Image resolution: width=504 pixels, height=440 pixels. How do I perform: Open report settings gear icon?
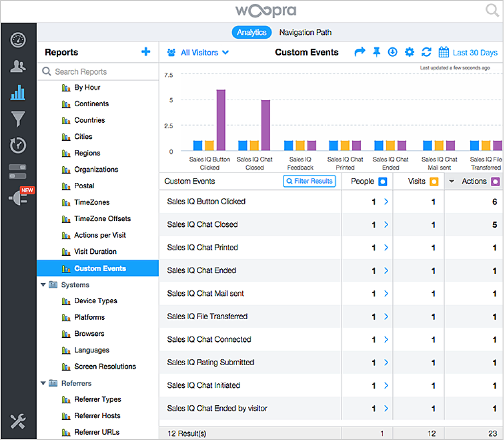[409, 52]
